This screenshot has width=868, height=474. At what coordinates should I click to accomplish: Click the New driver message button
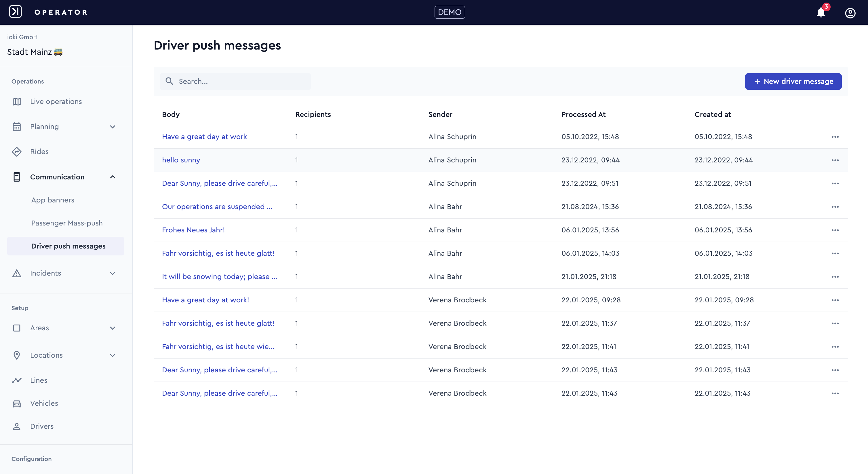point(793,81)
